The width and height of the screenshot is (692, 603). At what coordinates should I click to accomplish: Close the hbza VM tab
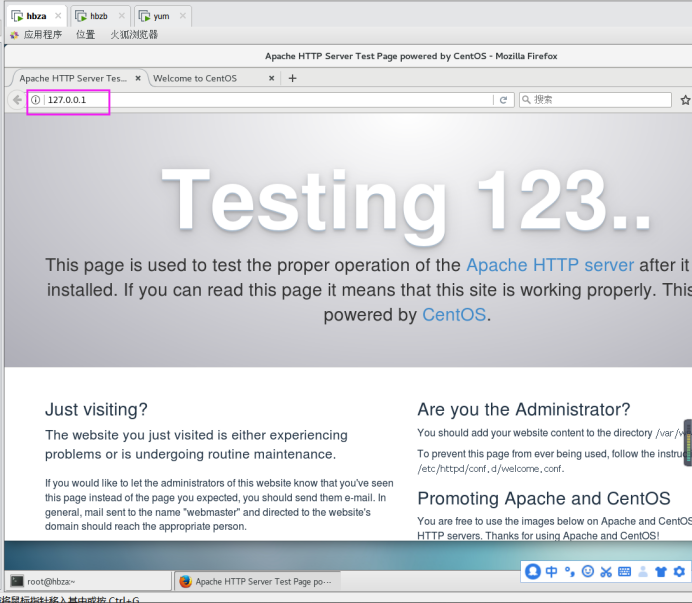point(58,16)
